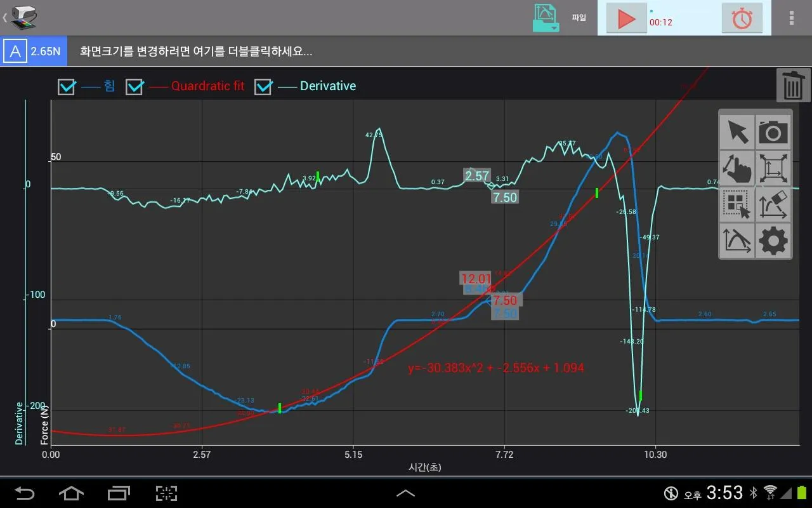Uncheck the 힘 force series checkbox

pos(67,86)
